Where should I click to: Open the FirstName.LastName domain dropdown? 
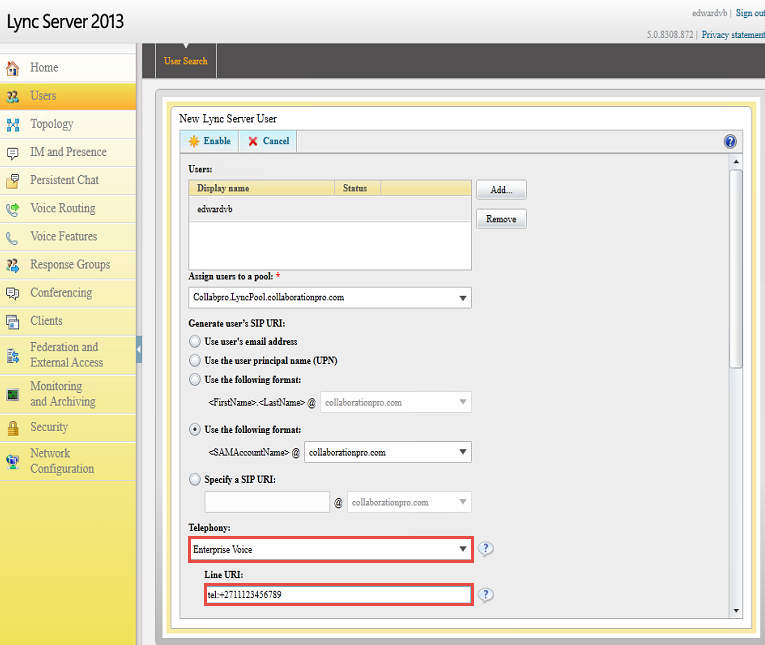tap(396, 402)
